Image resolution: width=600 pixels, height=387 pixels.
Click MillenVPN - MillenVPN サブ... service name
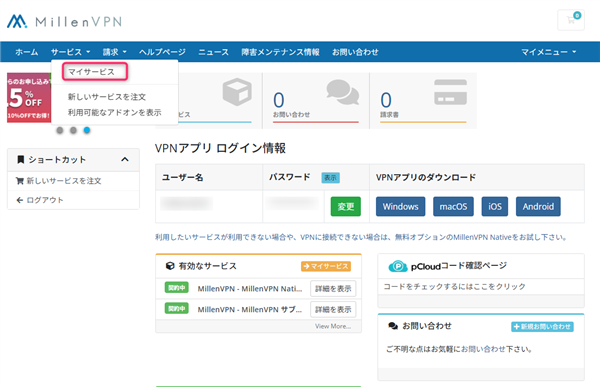[249, 309]
